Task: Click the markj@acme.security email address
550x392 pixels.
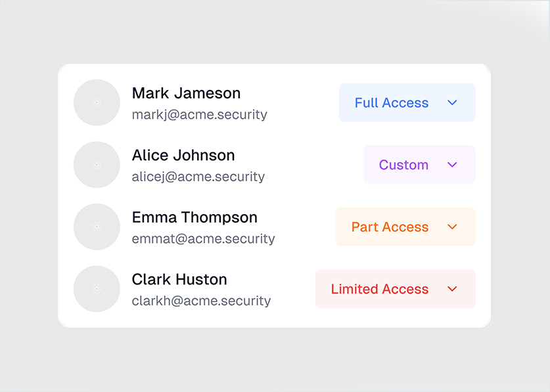Action: [x=200, y=115]
